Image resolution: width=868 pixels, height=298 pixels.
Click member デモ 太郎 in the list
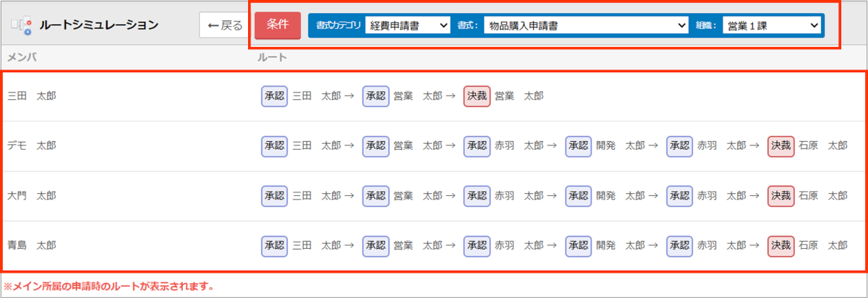pos(32,145)
